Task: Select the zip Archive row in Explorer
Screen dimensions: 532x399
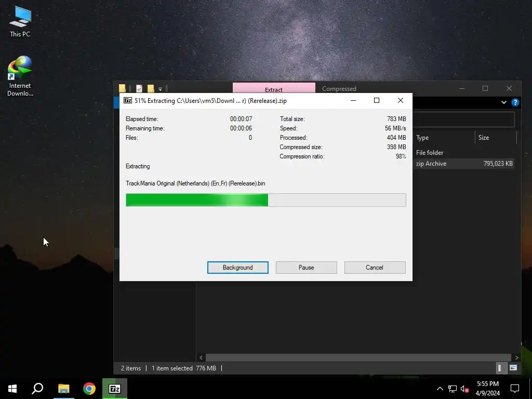Action: (463, 164)
